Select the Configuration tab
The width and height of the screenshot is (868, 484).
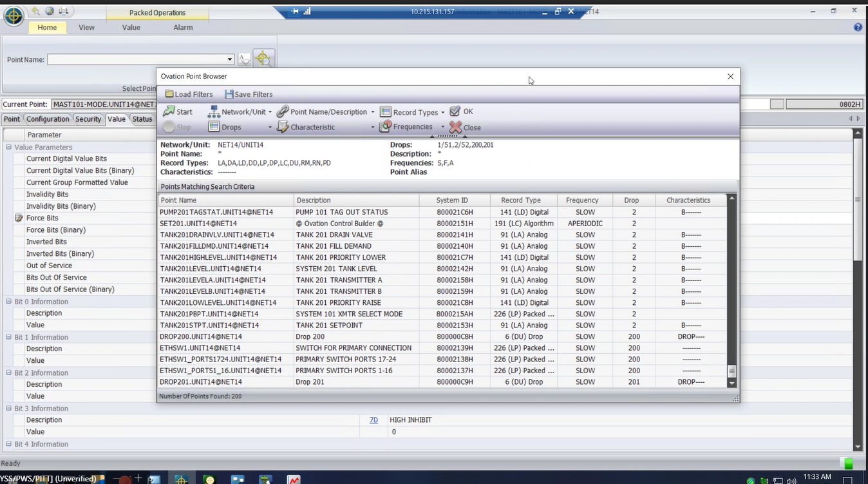click(48, 119)
